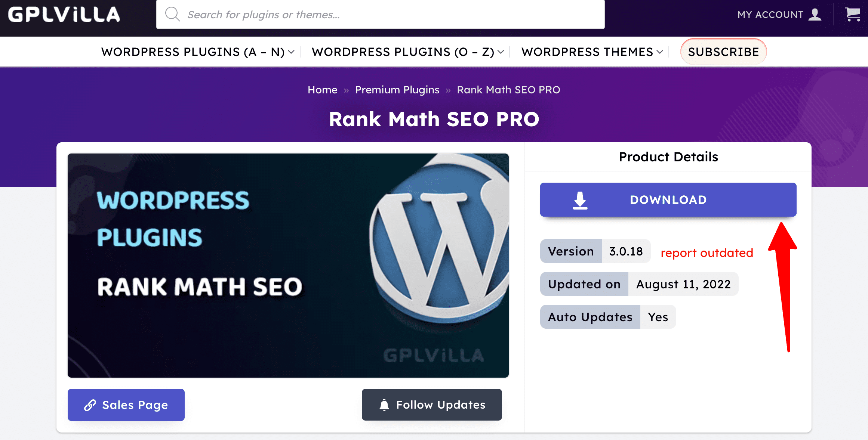Open My Account text link
Image resolution: width=868 pixels, height=440 pixels.
click(x=770, y=15)
